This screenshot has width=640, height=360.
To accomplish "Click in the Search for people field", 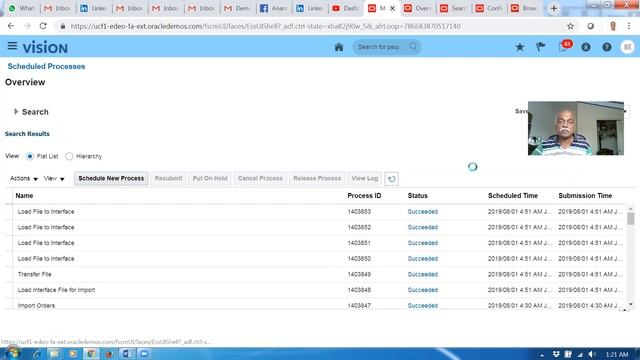I will point(380,47).
